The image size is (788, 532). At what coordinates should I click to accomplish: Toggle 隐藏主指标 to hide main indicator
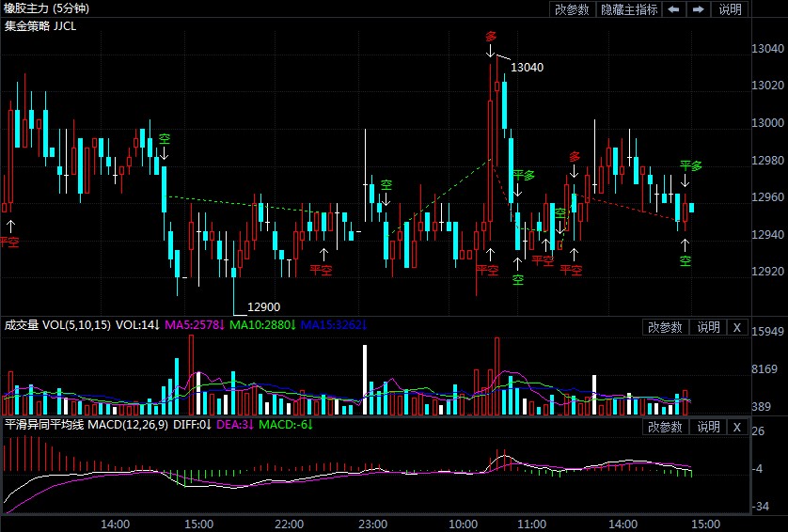coord(629,9)
